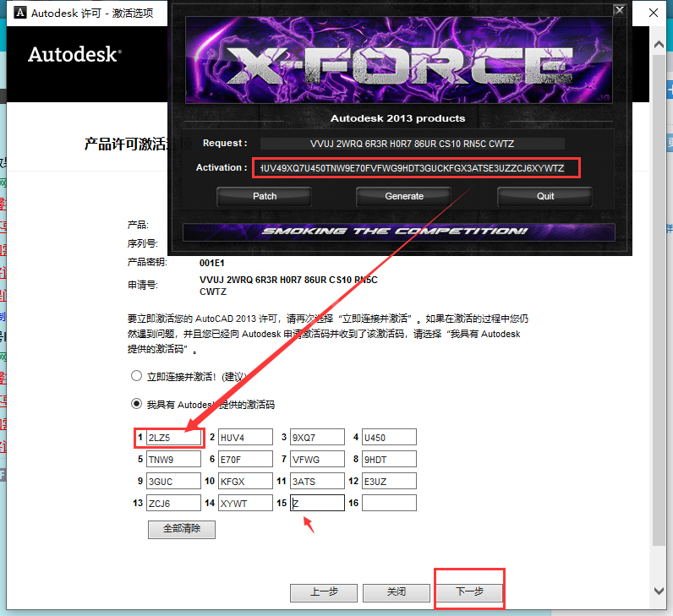This screenshot has width=673, height=616.
Task: Click the 申请号 label
Action: pos(143,285)
